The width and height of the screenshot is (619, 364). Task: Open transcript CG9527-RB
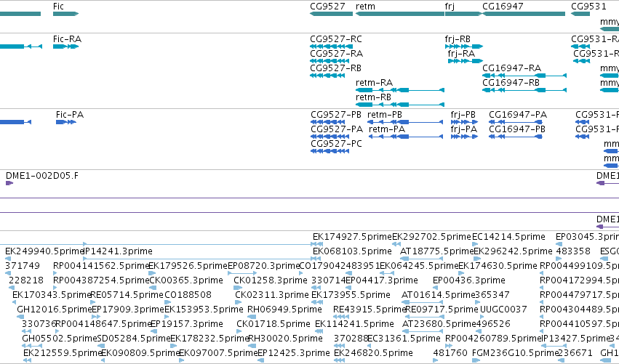(335, 68)
